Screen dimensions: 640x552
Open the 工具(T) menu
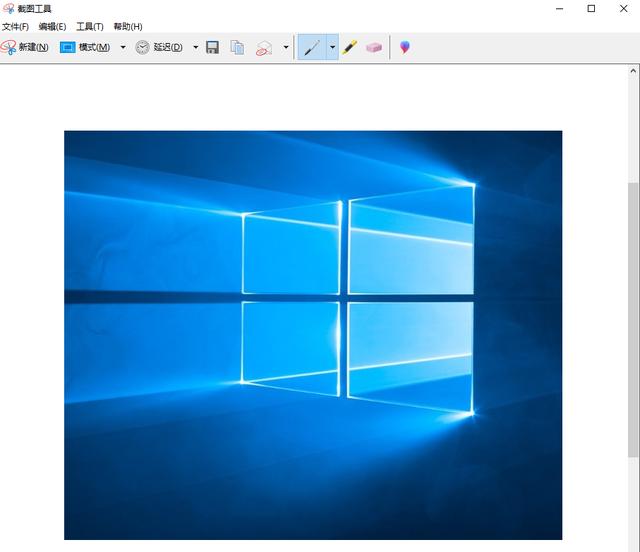click(x=90, y=27)
